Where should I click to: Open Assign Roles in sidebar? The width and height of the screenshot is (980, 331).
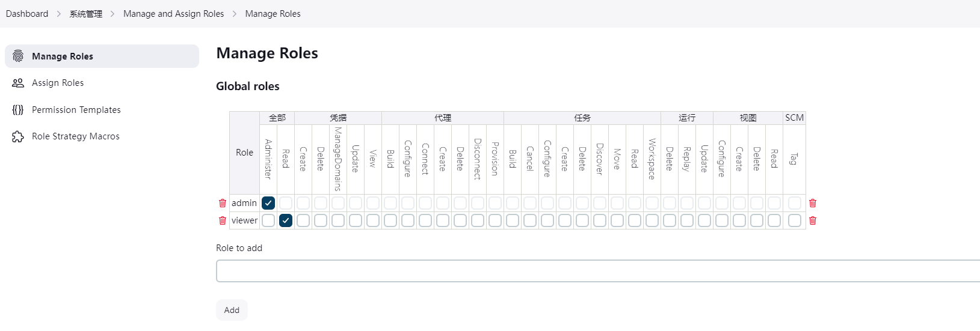coord(58,83)
